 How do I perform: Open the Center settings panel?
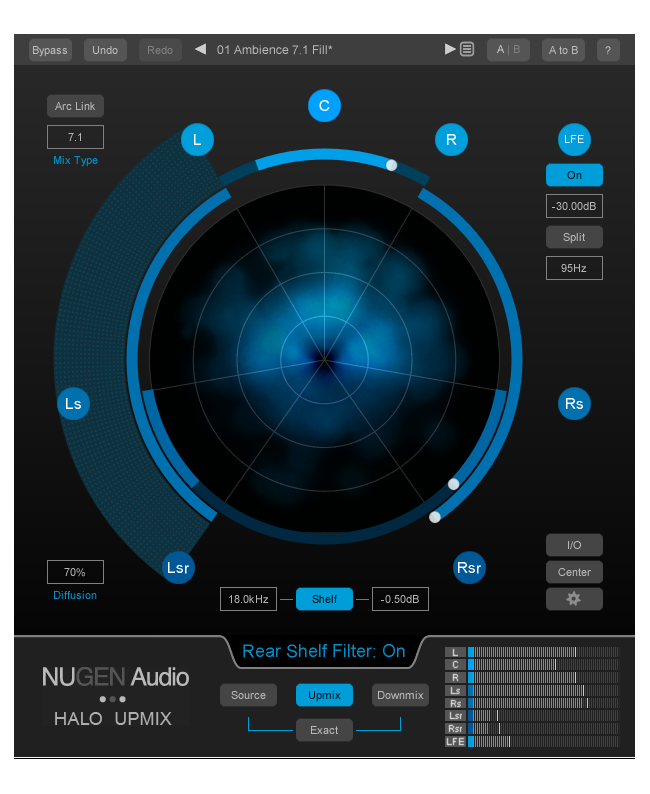(574, 572)
